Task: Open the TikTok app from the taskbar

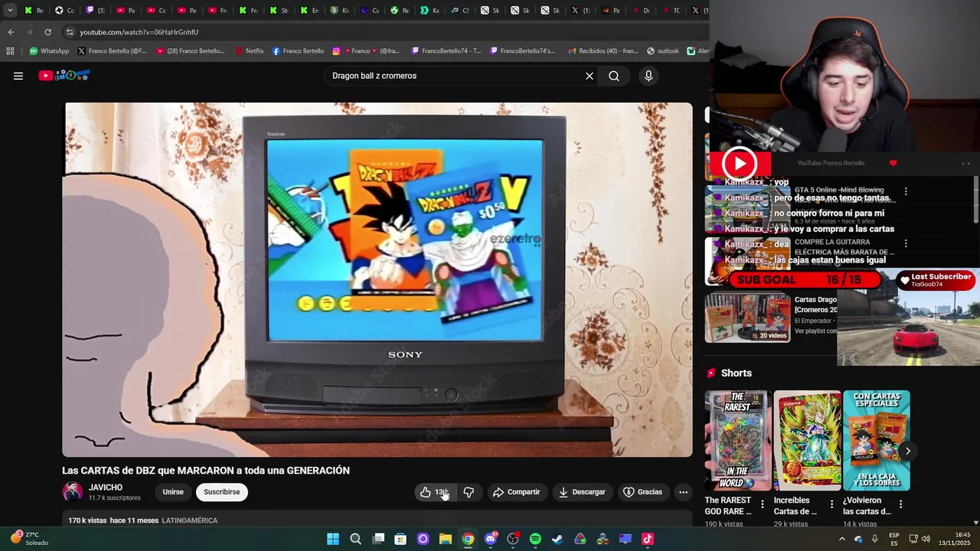Action: pyautogui.click(x=648, y=539)
